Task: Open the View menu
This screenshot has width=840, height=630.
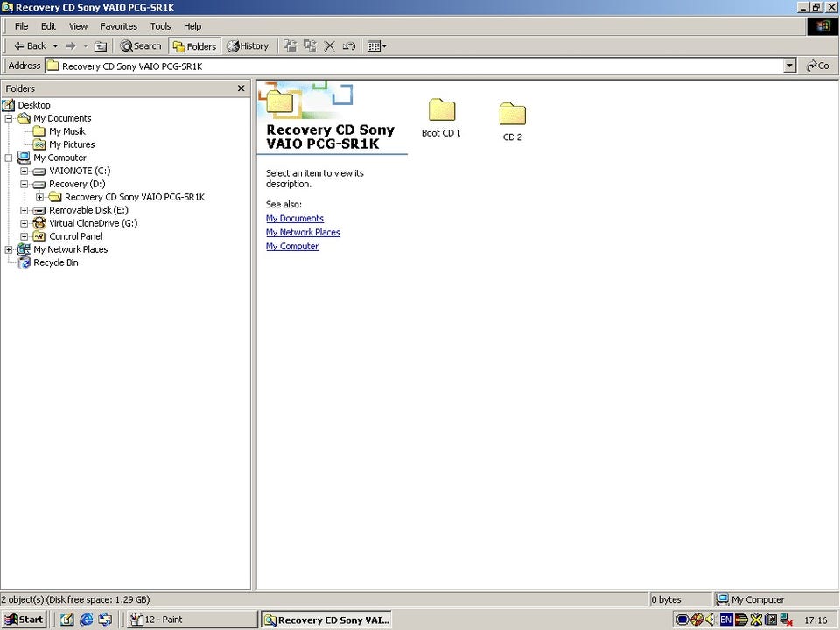Action: (x=78, y=26)
